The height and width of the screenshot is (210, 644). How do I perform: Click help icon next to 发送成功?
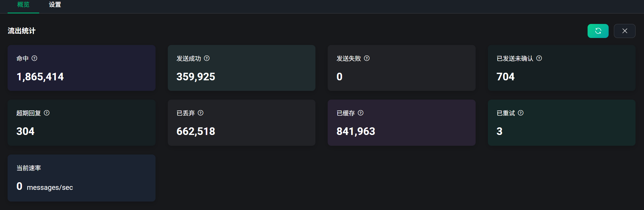[x=207, y=58]
